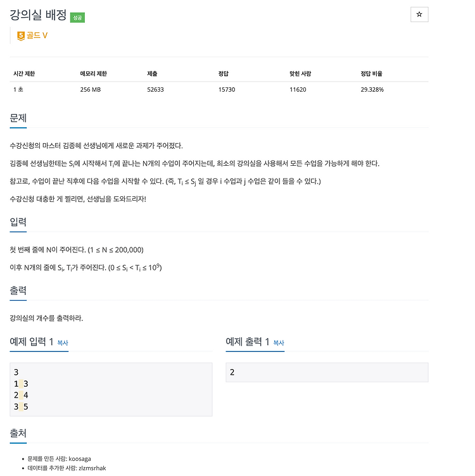Click the submission count 52633
The height and width of the screenshot is (476, 475).
coord(155,89)
